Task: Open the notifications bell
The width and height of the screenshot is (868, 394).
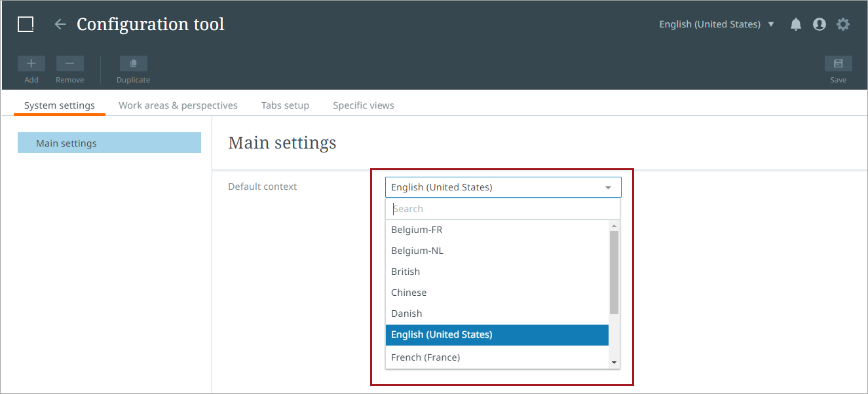Action: pyautogui.click(x=796, y=24)
